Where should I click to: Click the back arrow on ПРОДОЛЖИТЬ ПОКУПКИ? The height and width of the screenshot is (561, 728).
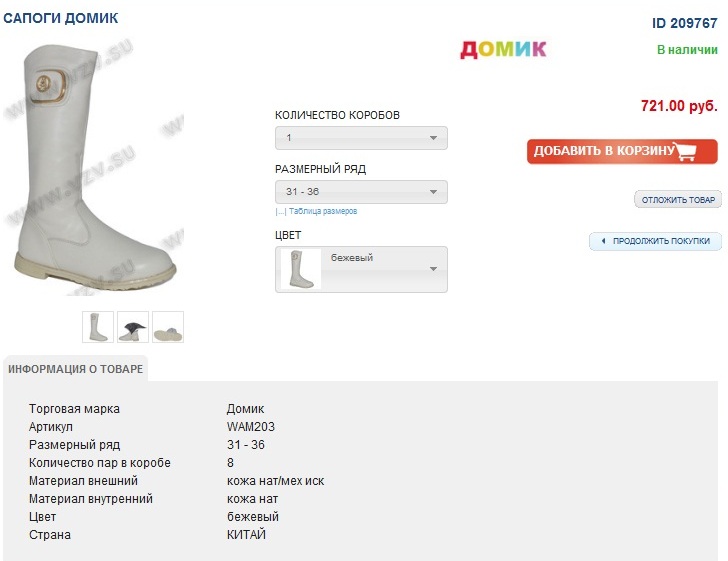(x=603, y=241)
